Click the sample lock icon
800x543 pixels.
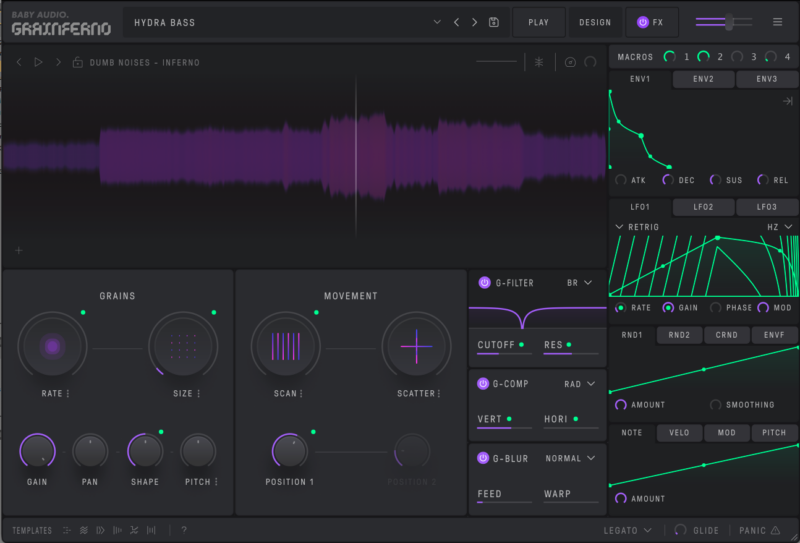pos(78,62)
